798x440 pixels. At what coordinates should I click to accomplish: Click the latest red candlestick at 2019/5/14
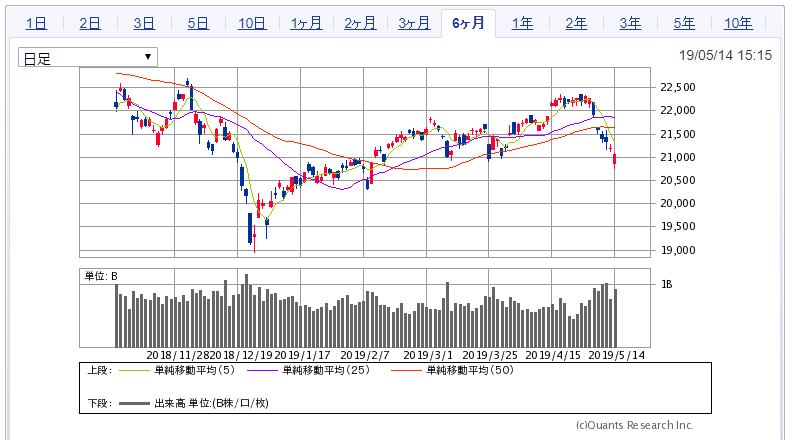[614, 159]
